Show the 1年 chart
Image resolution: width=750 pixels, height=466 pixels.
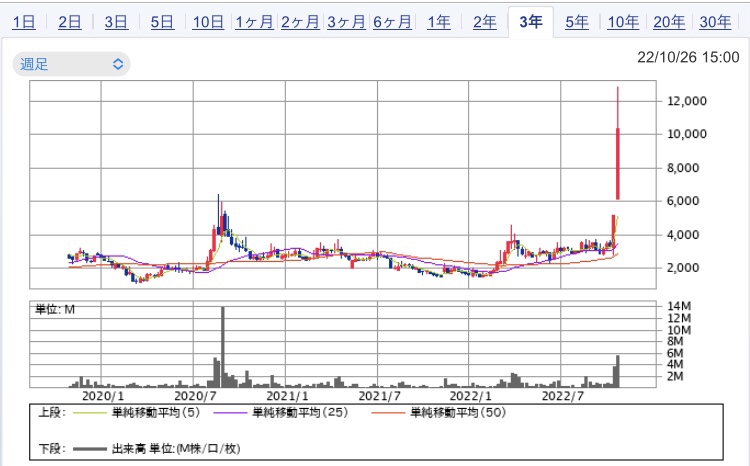439,22
